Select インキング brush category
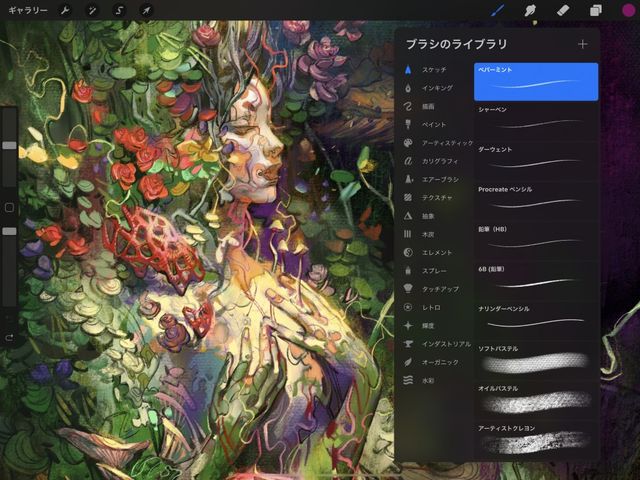640x480 pixels. click(x=437, y=88)
